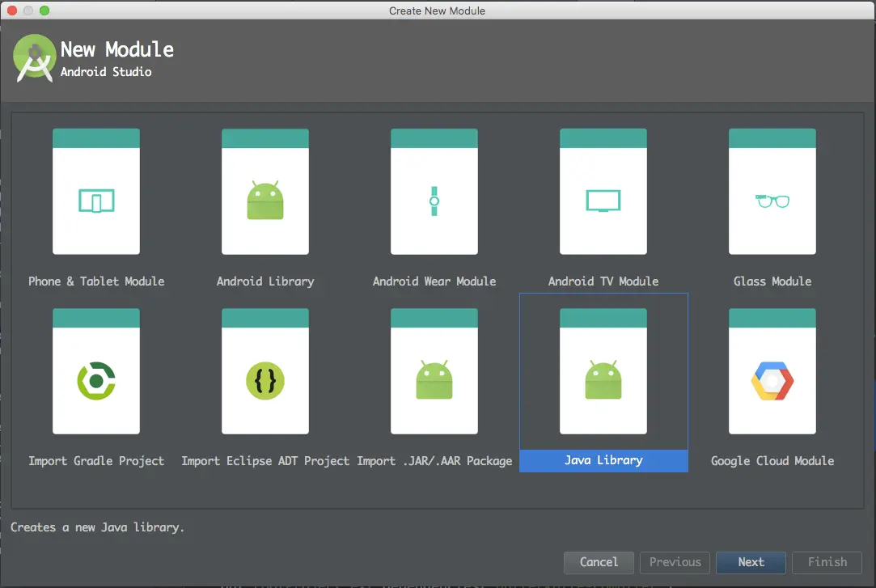Select the Android TV Module icon
Viewport: 876px width, 588px height.
pos(603,192)
